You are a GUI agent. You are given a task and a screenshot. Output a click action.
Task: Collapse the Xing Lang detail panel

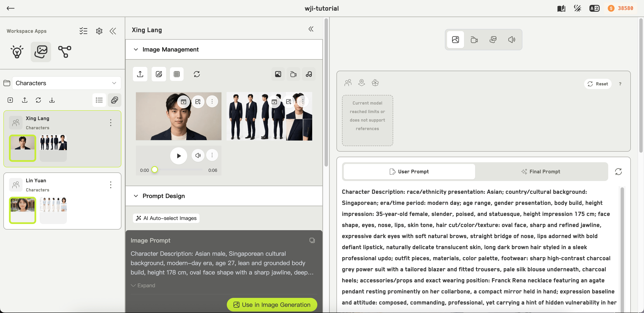pyautogui.click(x=311, y=29)
